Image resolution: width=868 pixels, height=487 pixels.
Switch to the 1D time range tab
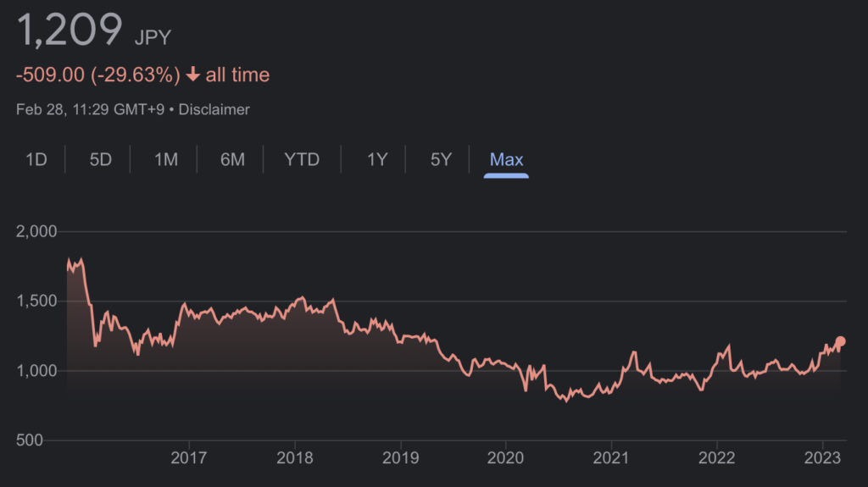(36, 159)
